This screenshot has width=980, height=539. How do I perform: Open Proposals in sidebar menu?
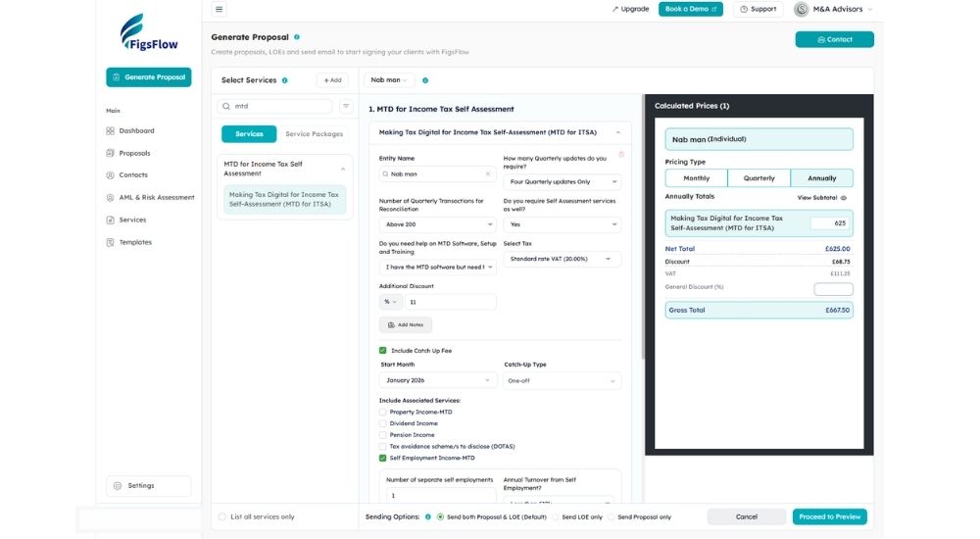135,153
